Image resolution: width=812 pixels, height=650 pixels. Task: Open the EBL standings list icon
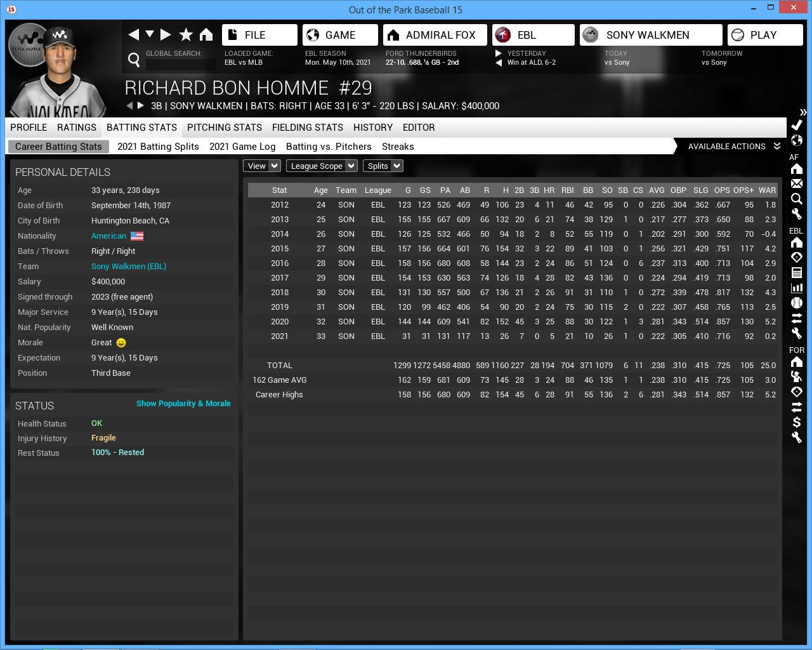click(x=797, y=272)
